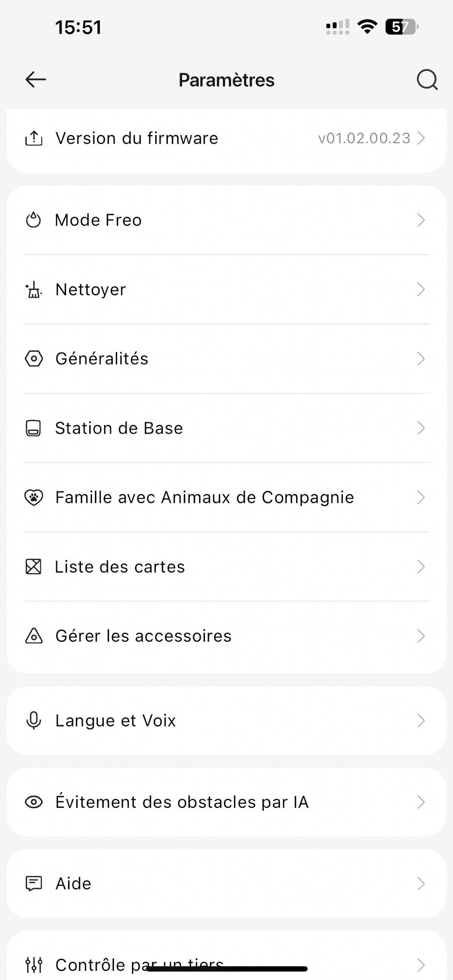Screen dimensions: 453x980
Task: Expand Généralités with its chevron arrow
Action: click(421, 359)
